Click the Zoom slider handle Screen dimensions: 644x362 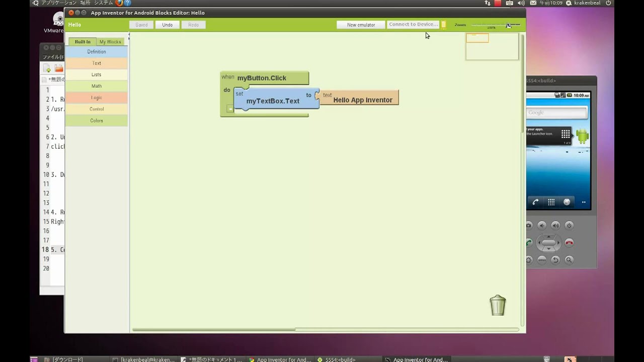[509, 25]
